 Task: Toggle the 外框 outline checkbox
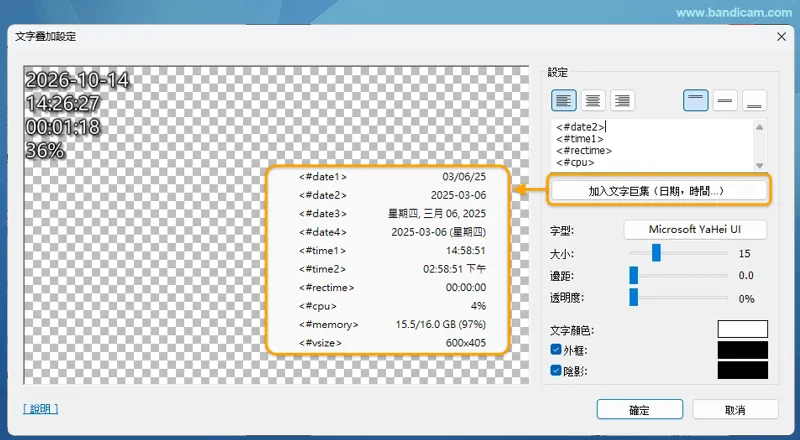coord(556,350)
